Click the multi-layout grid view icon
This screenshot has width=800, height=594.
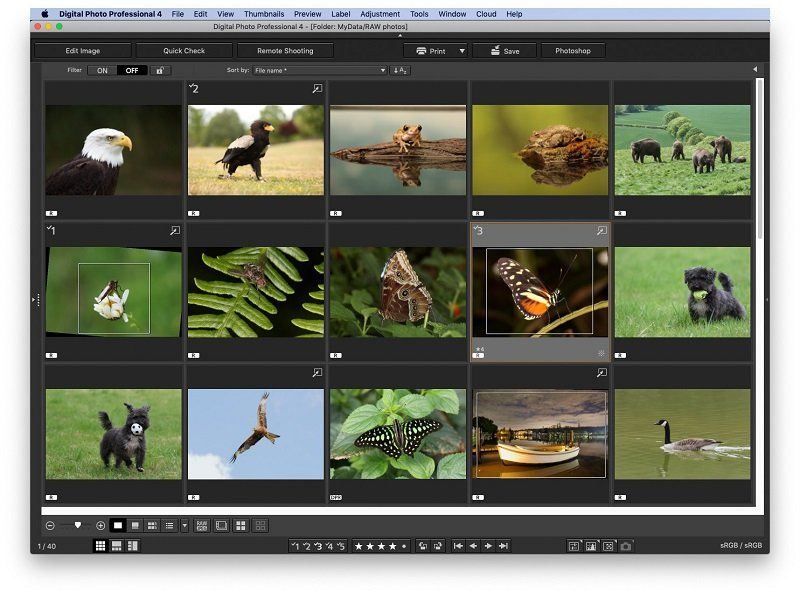(x=116, y=545)
